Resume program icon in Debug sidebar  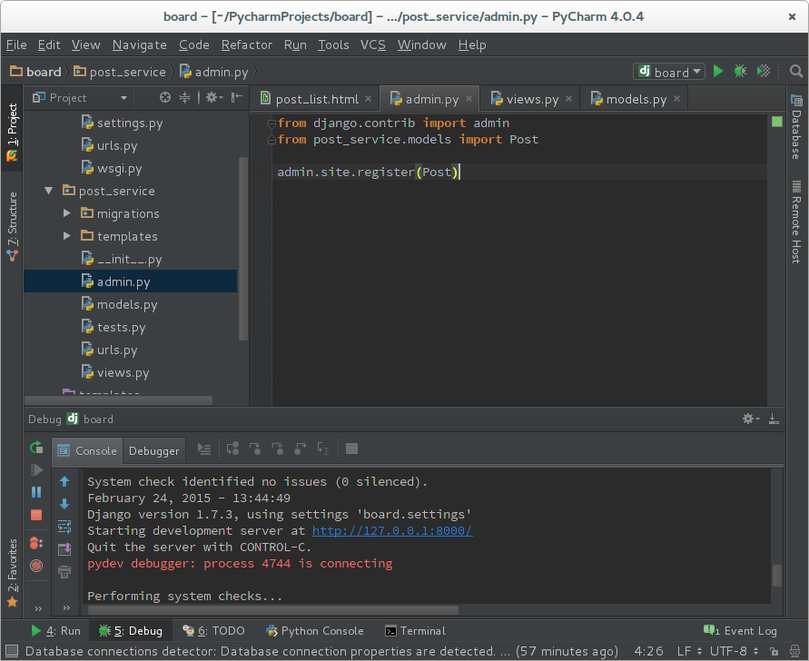click(36, 470)
